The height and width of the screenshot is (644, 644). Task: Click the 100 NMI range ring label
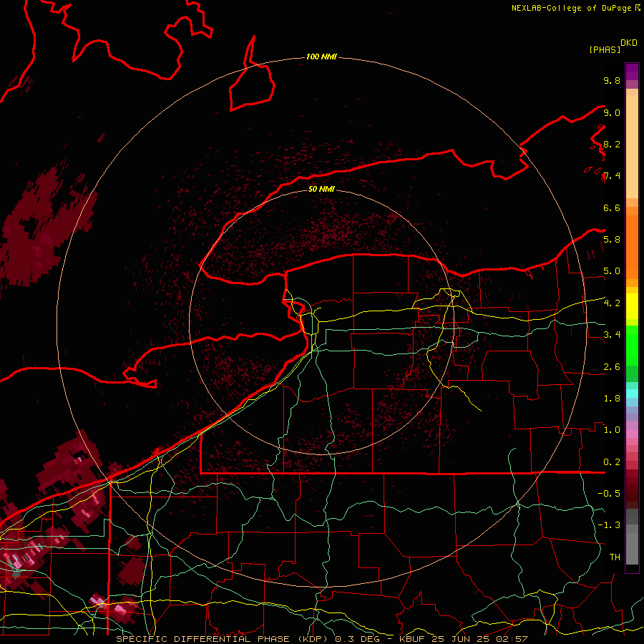[x=321, y=57]
